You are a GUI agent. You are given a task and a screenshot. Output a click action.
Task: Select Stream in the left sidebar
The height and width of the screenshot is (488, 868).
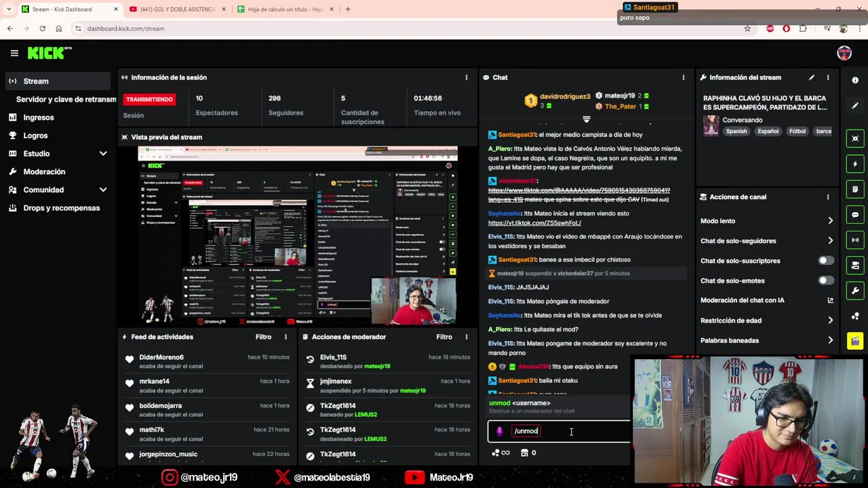pyautogui.click(x=58, y=81)
